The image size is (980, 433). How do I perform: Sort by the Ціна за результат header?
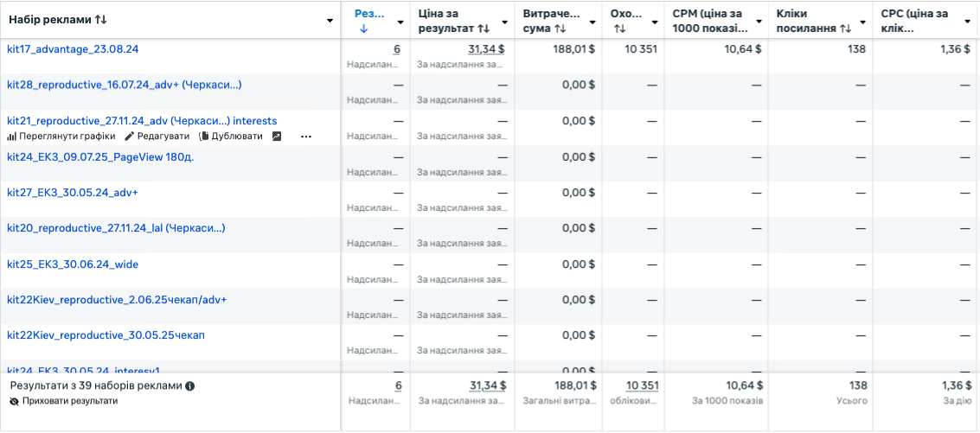(x=454, y=21)
